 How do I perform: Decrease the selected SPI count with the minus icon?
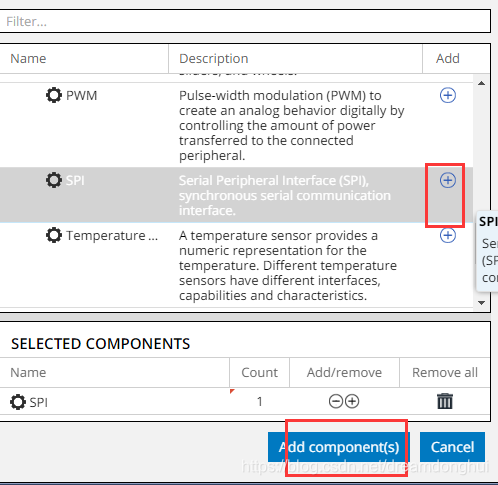(336, 401)
